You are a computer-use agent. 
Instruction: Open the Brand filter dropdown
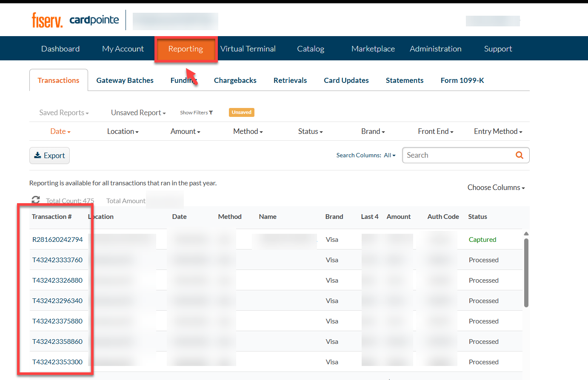(373, 131)
